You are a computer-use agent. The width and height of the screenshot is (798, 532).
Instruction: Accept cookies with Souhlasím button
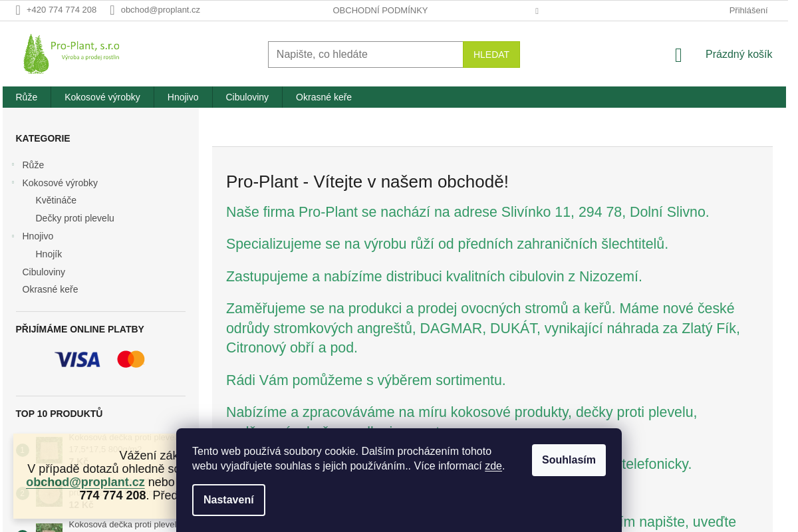(x=569, y=460)
